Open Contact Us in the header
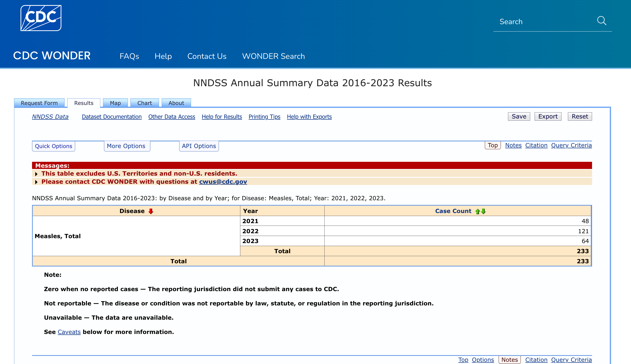 click(x=207, y=56)
